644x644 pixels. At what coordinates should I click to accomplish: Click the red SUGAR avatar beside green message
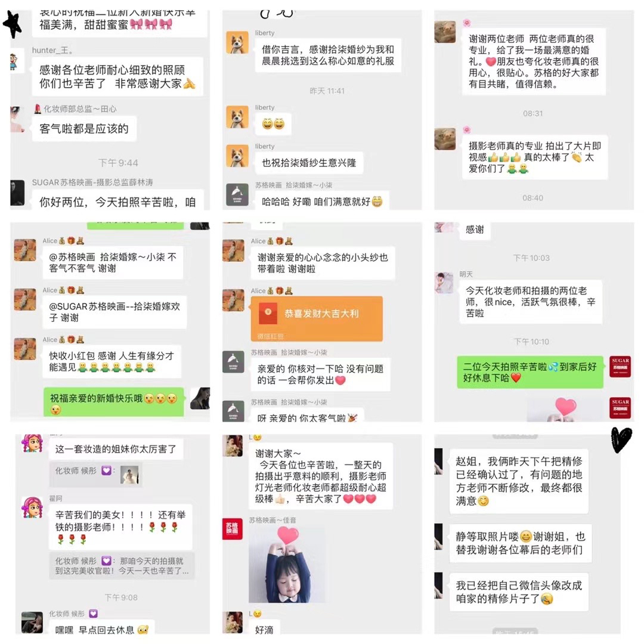pyautogui.click(x=620, y=367)
